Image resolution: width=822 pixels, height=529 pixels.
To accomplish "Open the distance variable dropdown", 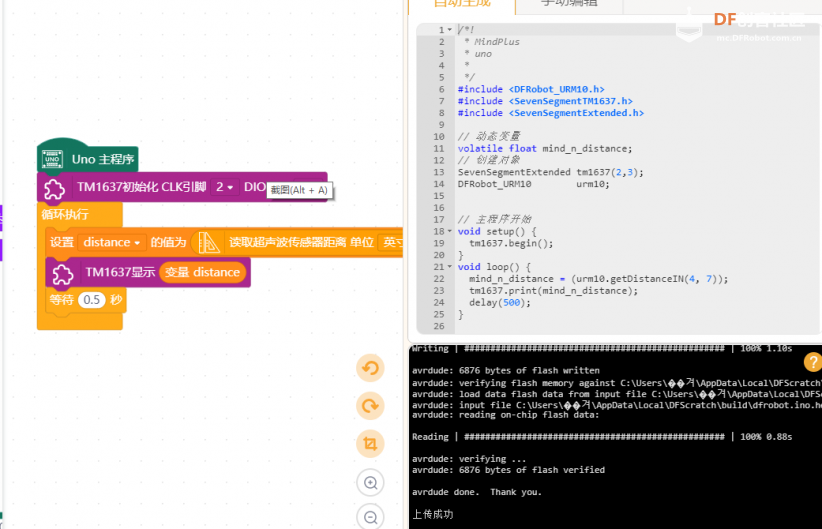I will (x=111, y=242).
